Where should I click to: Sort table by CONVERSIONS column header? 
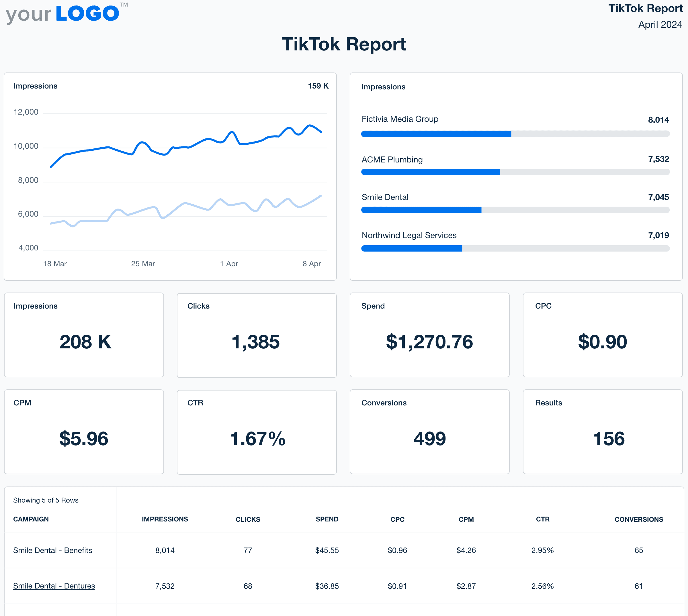point(639,519)
